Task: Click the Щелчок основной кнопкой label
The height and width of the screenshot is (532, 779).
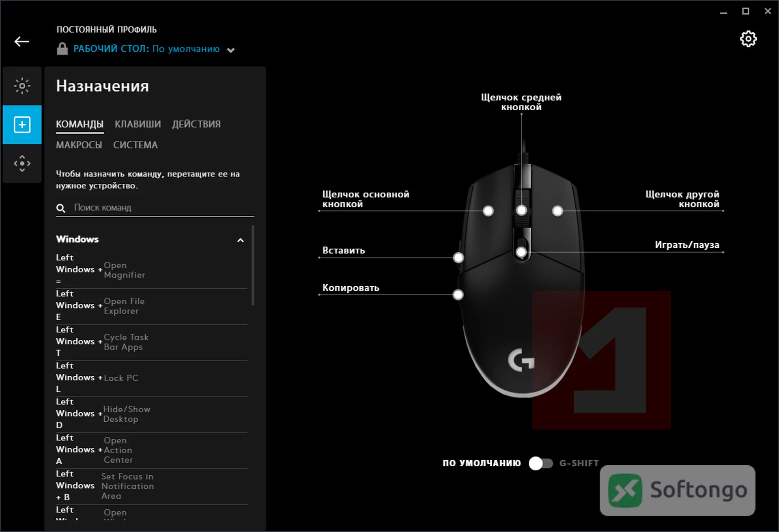Action: (x=366, y=199)
